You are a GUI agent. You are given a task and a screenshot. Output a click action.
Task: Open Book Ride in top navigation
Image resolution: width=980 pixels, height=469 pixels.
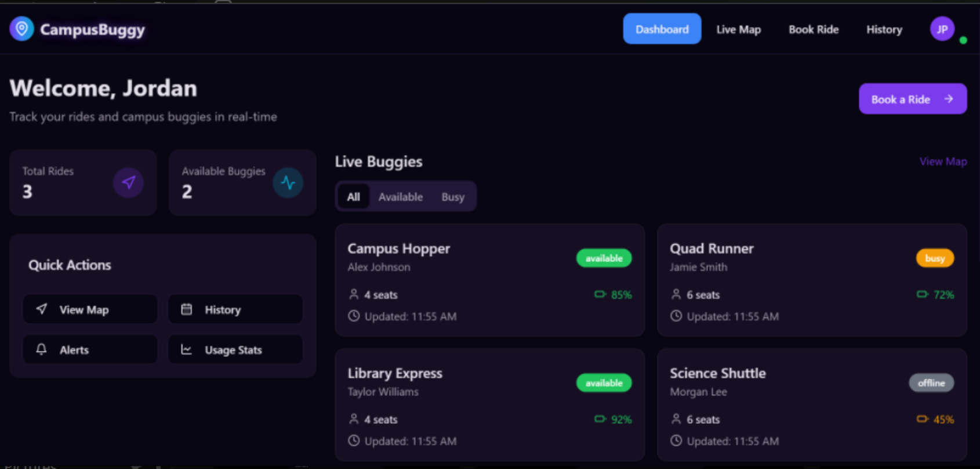pos(814,29)
